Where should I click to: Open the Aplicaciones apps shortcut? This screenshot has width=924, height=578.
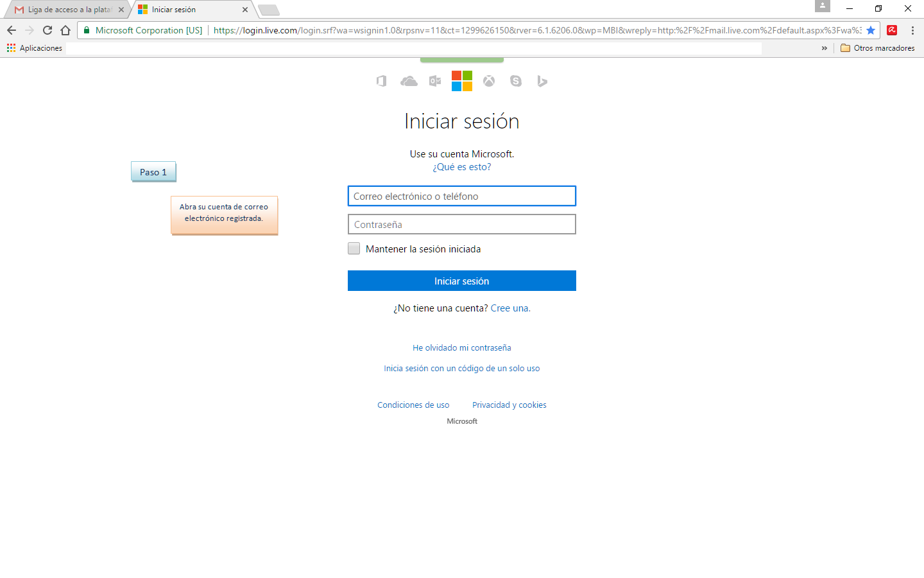[35, 48]
